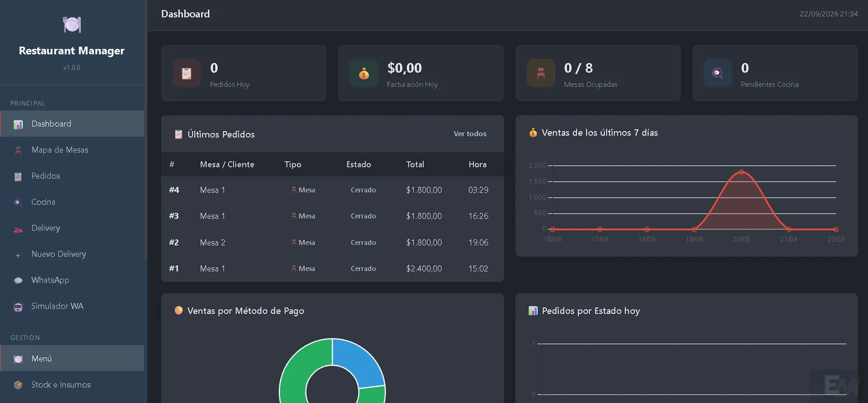The image size is (868, 403).
Task: Select Mesa 2 in order #2 row
Action: (213, 243)
